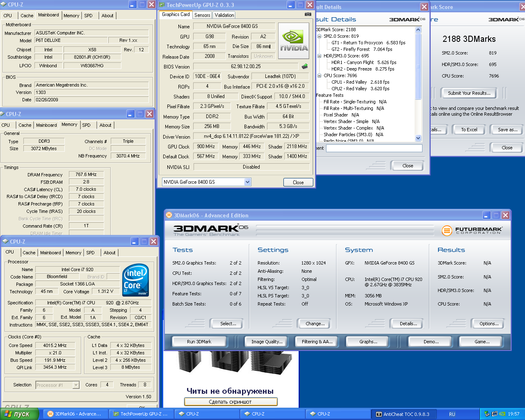Viewport: 525px width, 420px height.
Task: Select the GT2 - Firefly Forest row
Action: pos(362,49)
